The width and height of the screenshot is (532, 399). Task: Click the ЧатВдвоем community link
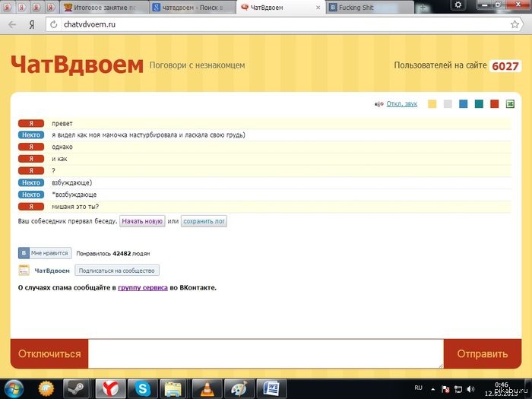(x=52, y=271)
